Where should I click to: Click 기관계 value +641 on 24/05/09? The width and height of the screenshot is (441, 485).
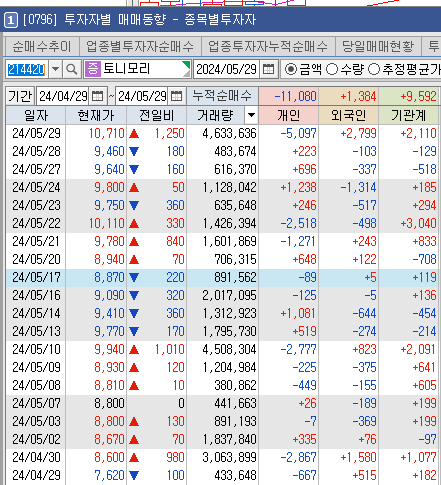[424, 367]
